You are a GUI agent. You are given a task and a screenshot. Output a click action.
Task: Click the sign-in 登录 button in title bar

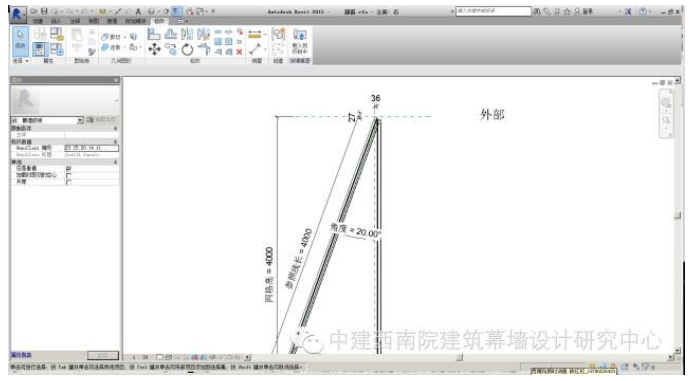click(584, 12)
